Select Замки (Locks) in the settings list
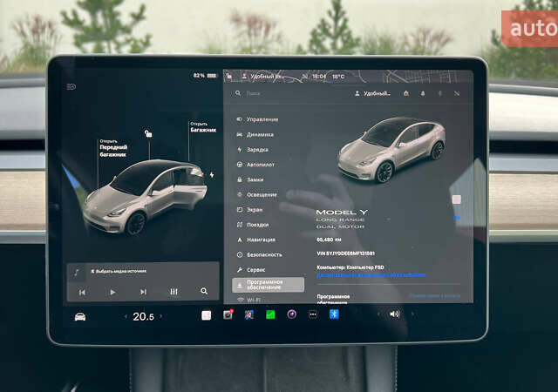The width and height of the screenshot is (558, 392). 250,179
